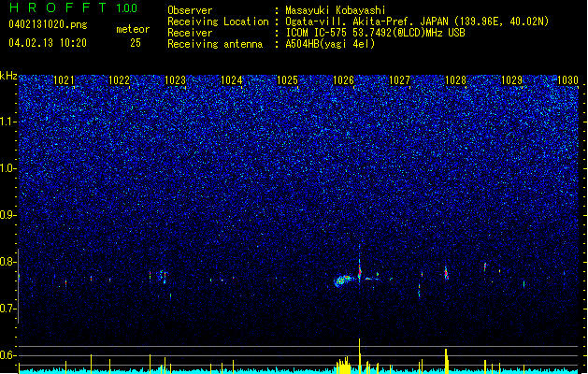The image size is (588, 374).
Task: Click the Observer field label
Action: 190,10
